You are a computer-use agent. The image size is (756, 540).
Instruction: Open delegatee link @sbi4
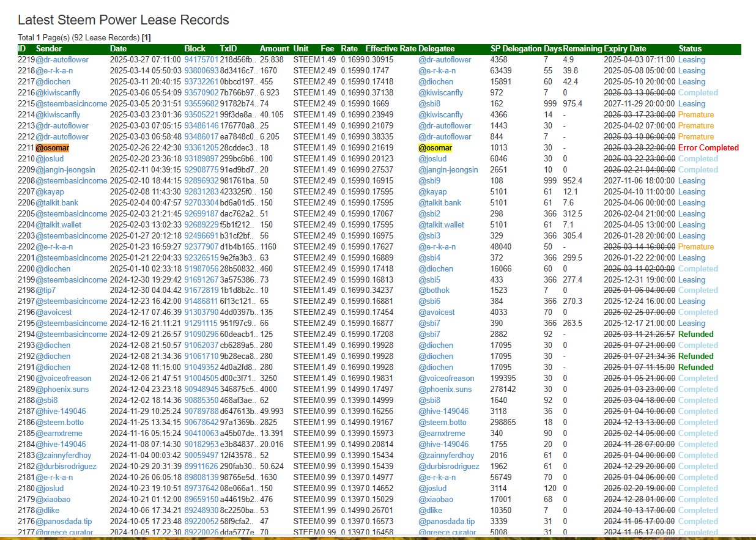[429, 258]
